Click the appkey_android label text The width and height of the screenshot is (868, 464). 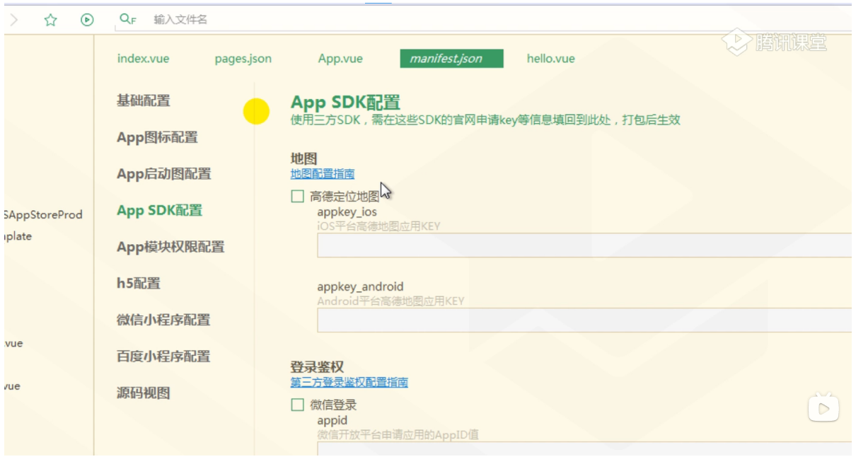pyautogui.click(x=361, y=286)
